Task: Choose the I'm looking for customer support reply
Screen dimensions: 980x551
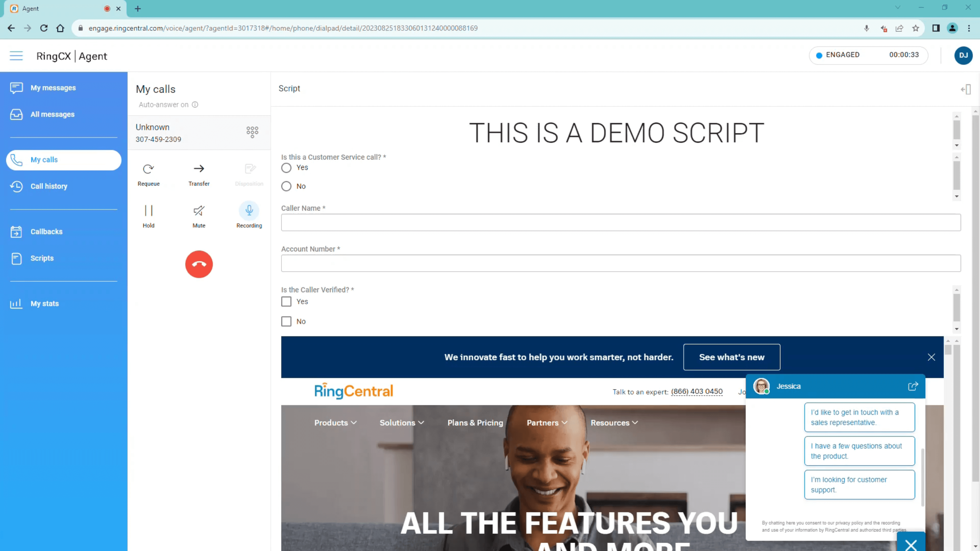Action: 859,484
